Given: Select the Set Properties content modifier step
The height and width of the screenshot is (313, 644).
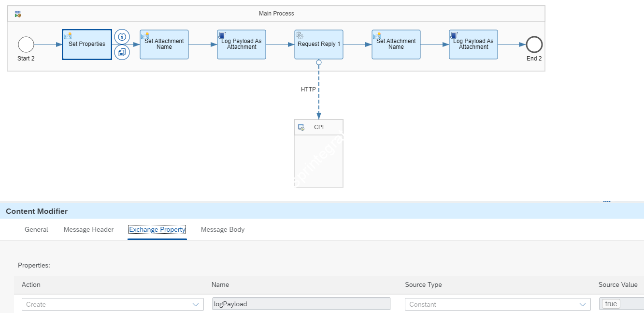Looking at the screenshot, I should [x=87, y=45].
